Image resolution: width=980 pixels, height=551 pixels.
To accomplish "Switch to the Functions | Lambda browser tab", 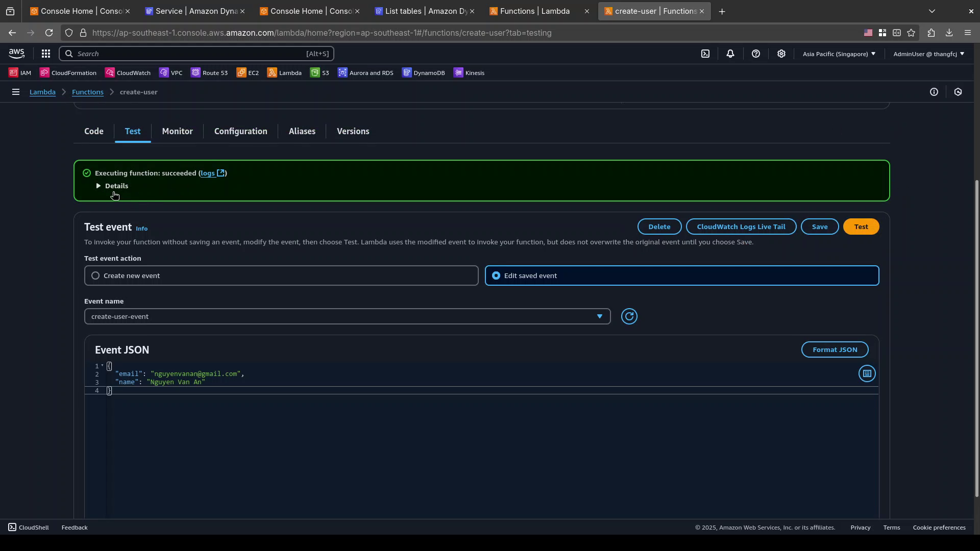I will pos(539,11).
